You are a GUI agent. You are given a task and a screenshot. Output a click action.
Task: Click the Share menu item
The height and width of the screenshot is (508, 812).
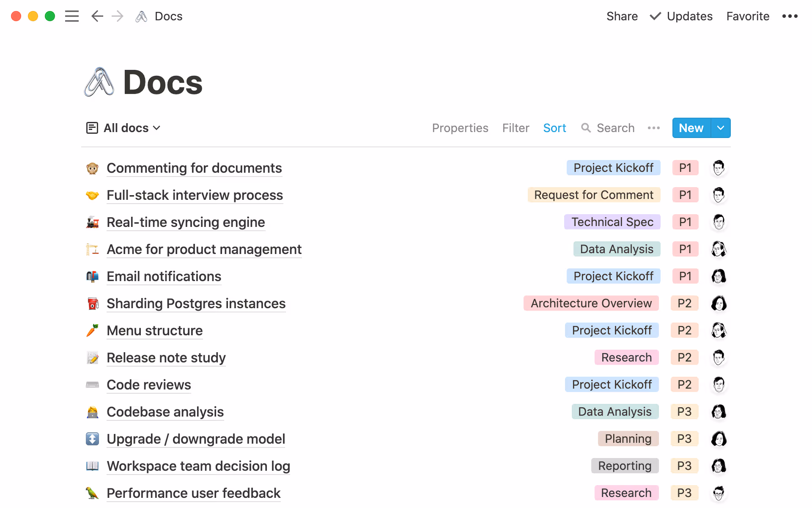pyautogui.click(x=622, y=16)
